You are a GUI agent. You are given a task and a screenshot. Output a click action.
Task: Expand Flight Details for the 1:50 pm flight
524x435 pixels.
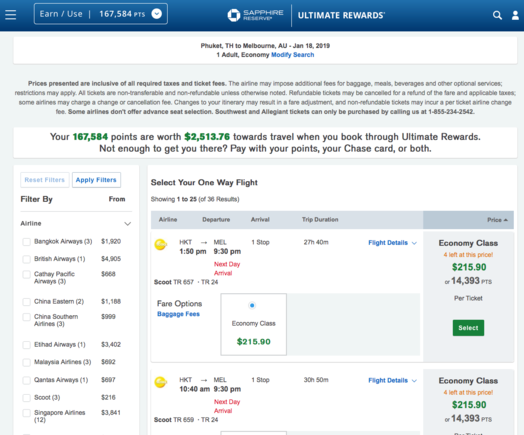tap(392, 243)
